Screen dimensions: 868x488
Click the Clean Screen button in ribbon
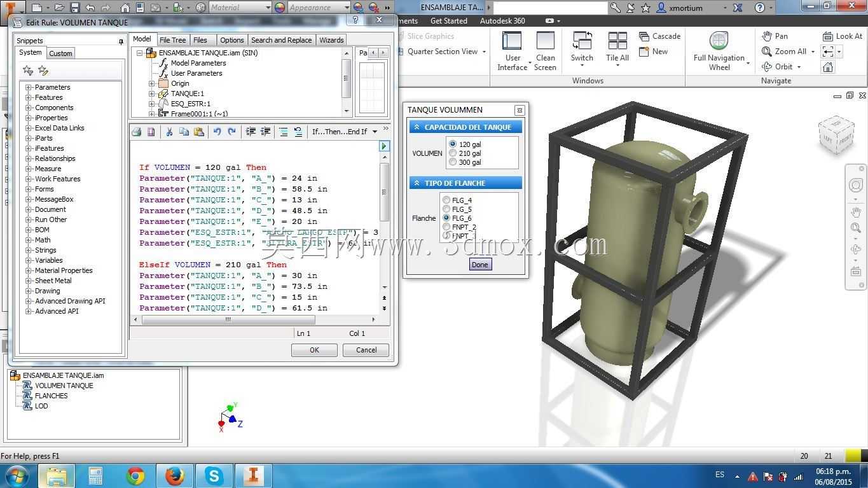coord(545,51)
